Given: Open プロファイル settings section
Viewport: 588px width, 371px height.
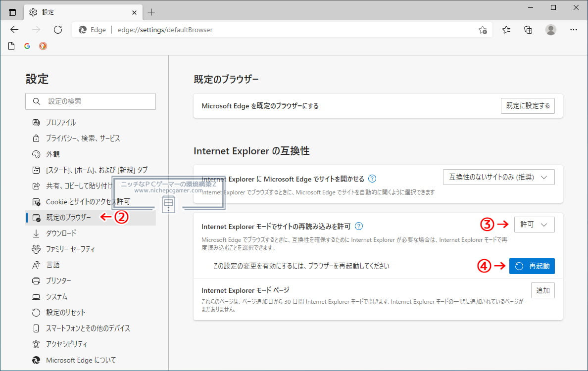Looking at the screenshot, I should [x=91, y=123].
